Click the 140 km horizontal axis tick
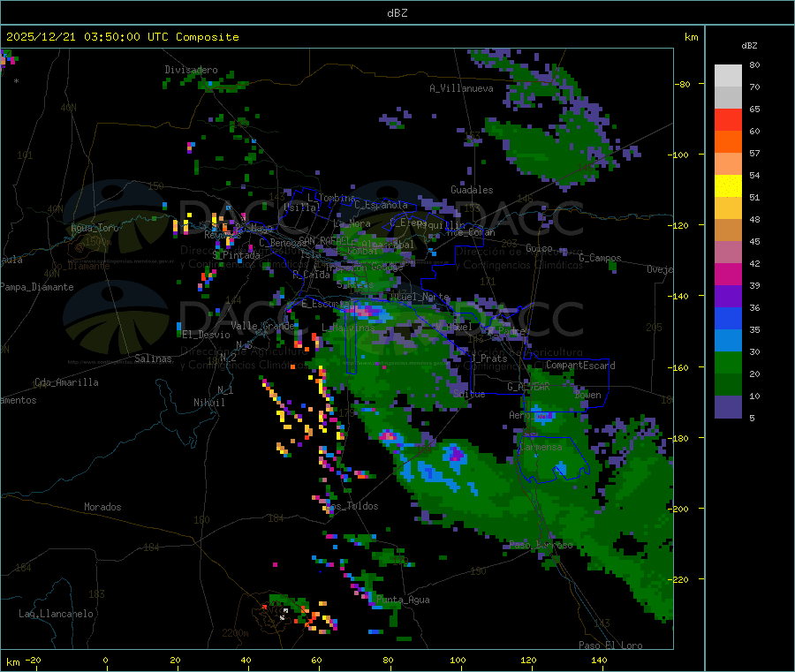The image size is (795, 672). pyautogui.click(x=599, y=660)
